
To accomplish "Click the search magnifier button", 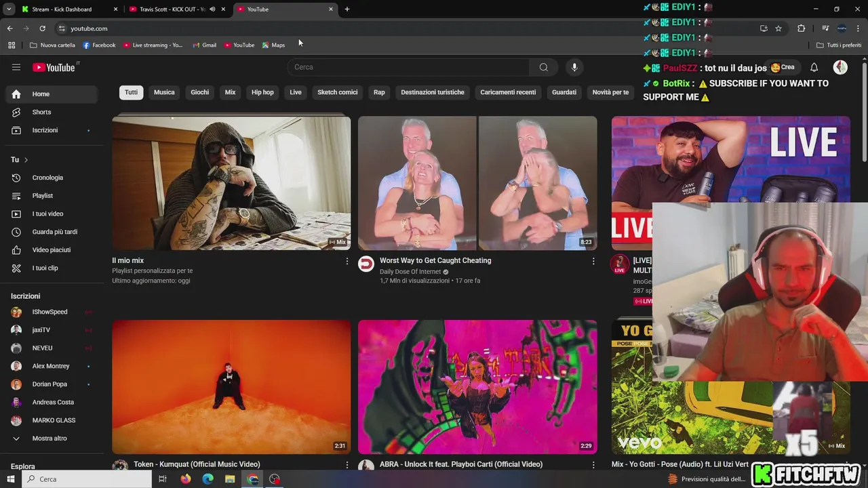I will 543,67.
